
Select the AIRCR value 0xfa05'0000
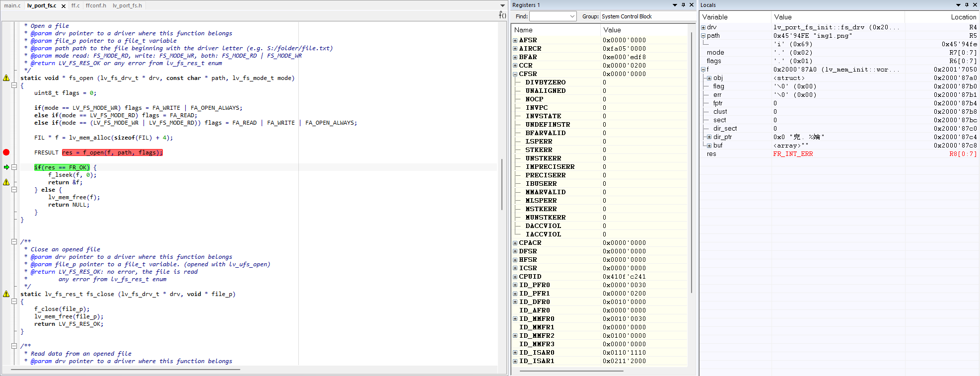(624, 49)
